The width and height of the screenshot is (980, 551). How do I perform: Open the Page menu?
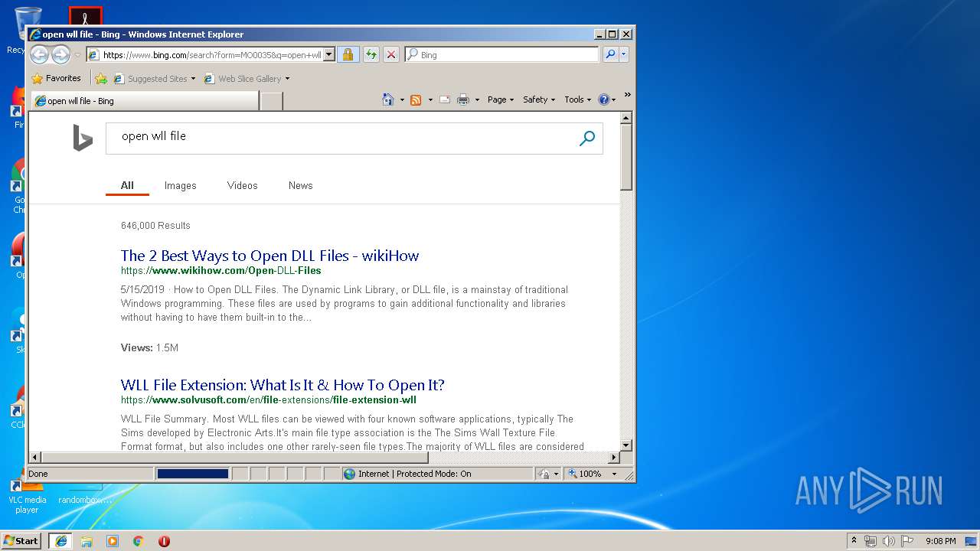(501, 99)
